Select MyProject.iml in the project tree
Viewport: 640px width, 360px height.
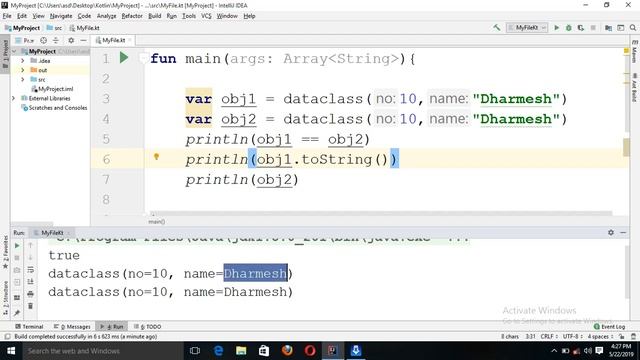(52, 89)
